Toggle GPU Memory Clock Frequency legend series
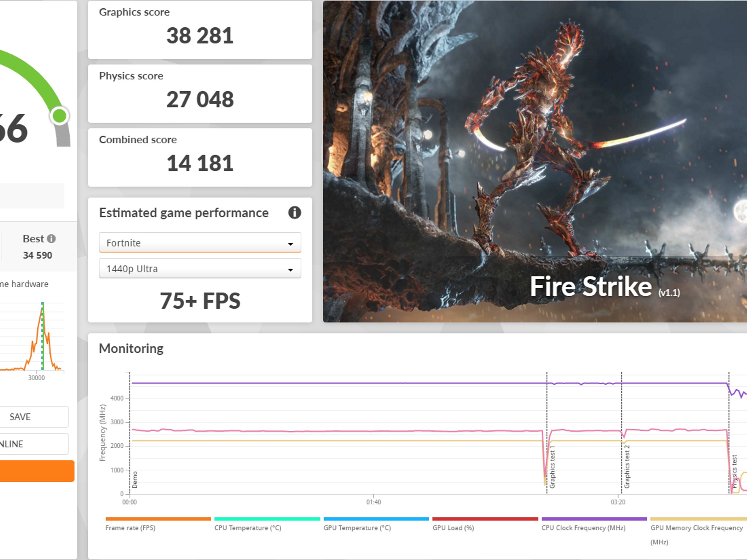 click(698, 531)
